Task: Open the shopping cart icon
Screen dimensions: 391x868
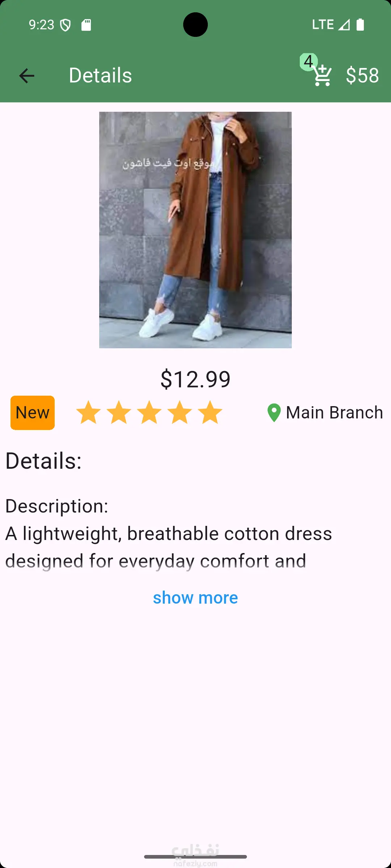Action: point(322,76)
